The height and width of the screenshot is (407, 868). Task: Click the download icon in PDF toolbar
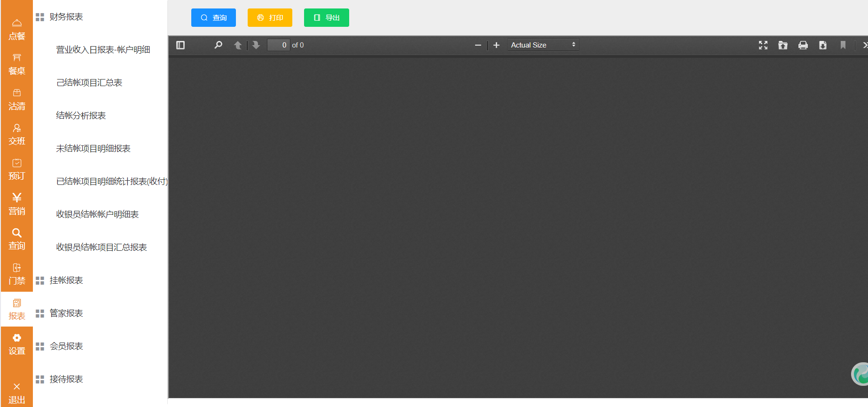point(823,45)
